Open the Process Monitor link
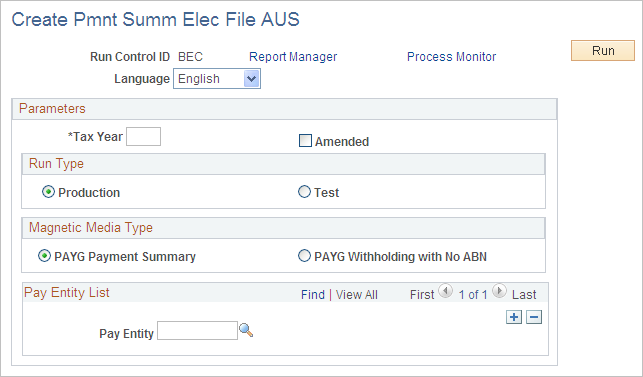 [451, 57]
